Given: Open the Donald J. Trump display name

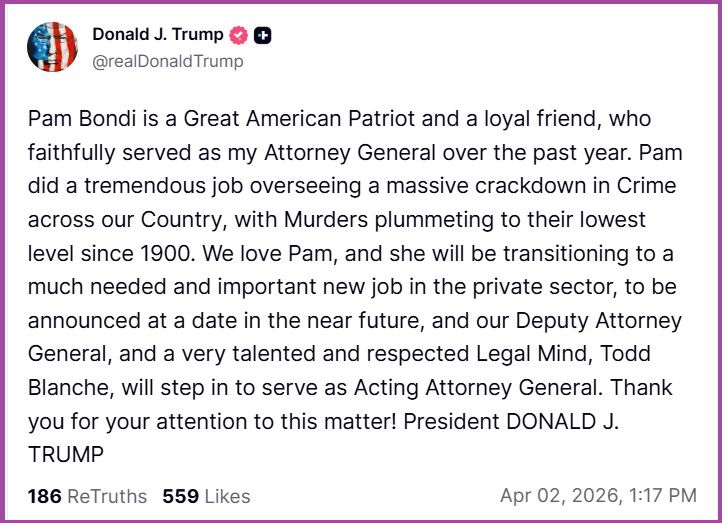Looking at the screenshot, I should (157, 35).
